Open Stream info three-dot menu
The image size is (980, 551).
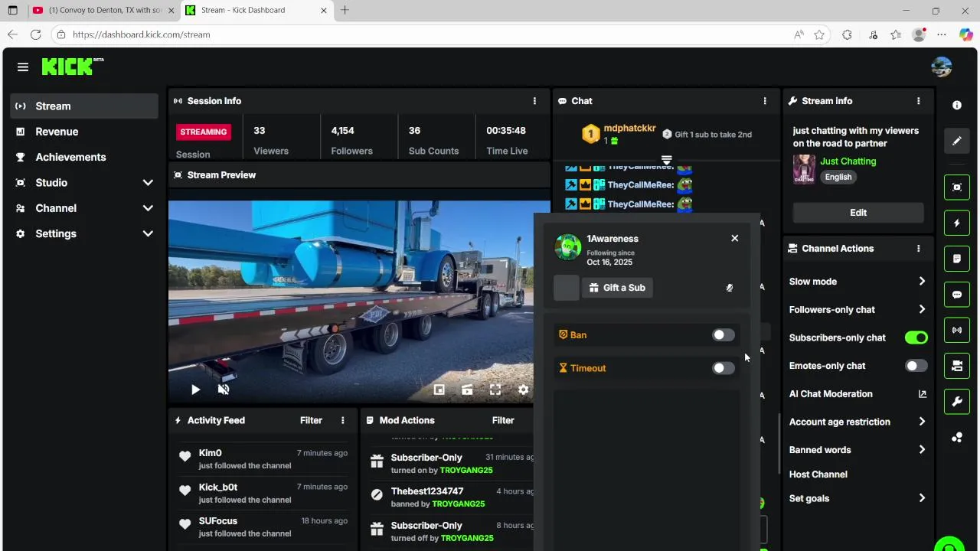pos(918,101)
